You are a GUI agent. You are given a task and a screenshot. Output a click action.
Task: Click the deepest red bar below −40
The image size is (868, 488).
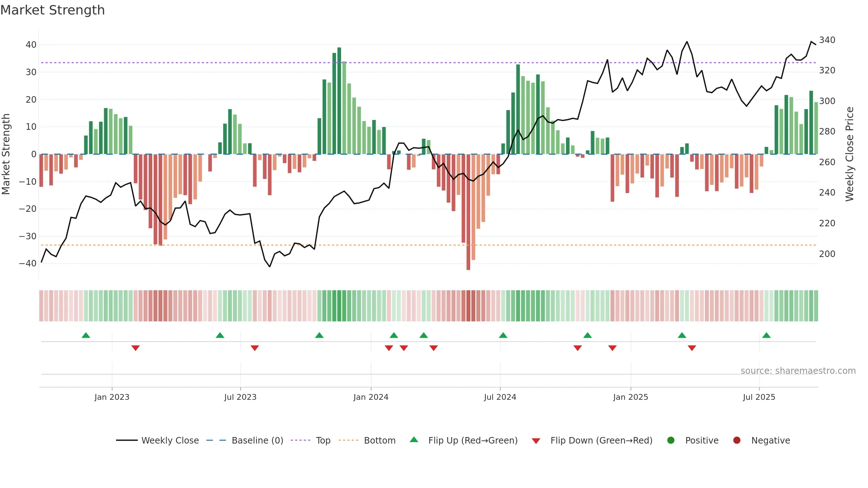point(468,212)
